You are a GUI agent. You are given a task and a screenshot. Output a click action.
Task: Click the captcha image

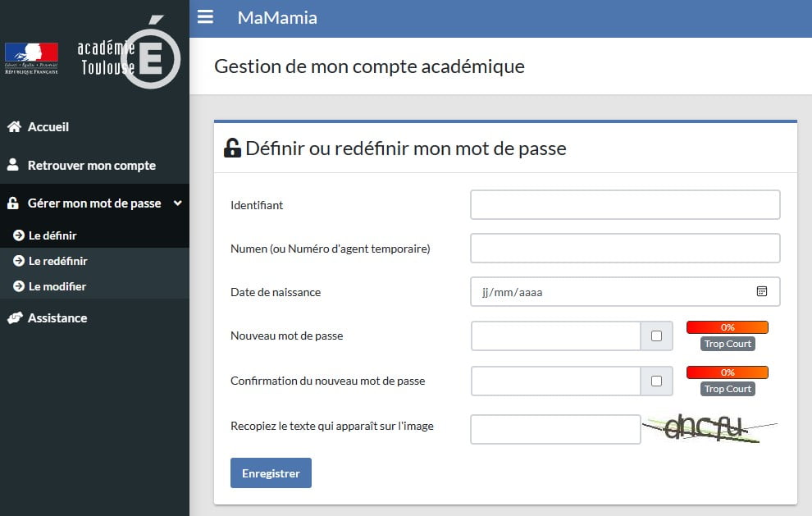pyautogui.click(x=709, y=428)
